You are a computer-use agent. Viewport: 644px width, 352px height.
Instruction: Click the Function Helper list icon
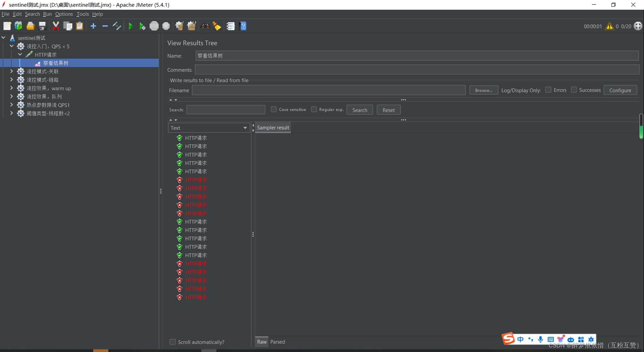[231, 26]
